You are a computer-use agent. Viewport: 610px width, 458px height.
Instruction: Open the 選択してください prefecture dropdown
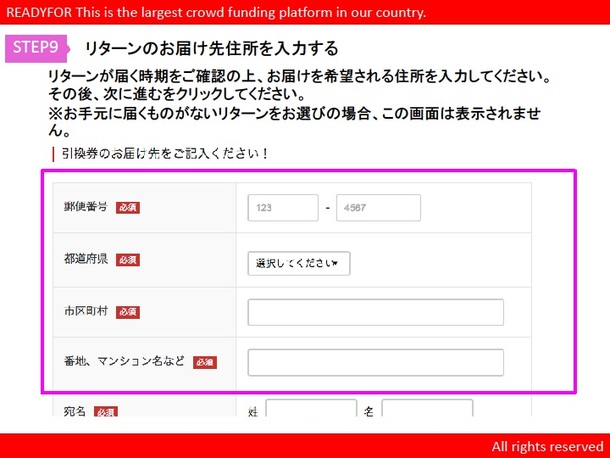pos(299,263)
